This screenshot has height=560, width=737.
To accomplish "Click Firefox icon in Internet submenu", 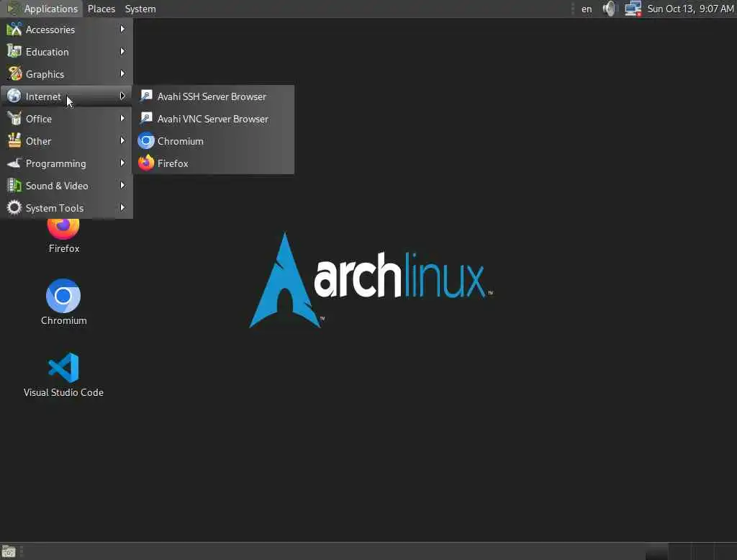I will point(146,163).
